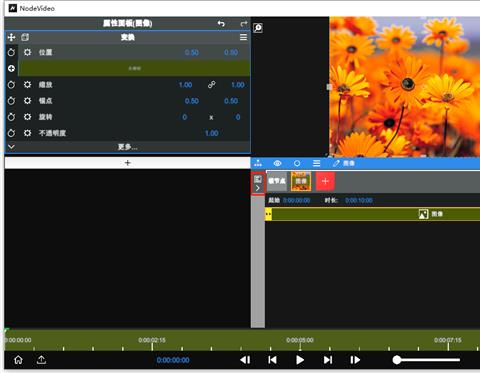Jump to the end of the timeline

[x=328, y=360]
